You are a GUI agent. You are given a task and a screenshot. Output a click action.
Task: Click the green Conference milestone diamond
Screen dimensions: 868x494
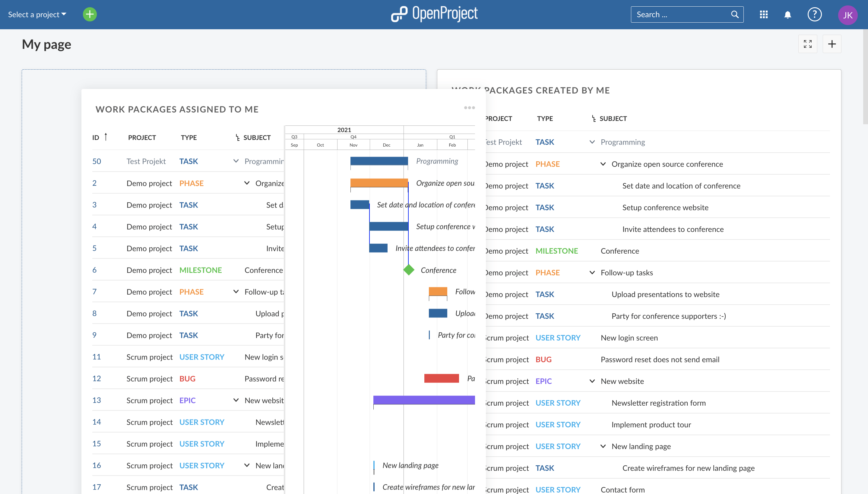tap(409, 270)
